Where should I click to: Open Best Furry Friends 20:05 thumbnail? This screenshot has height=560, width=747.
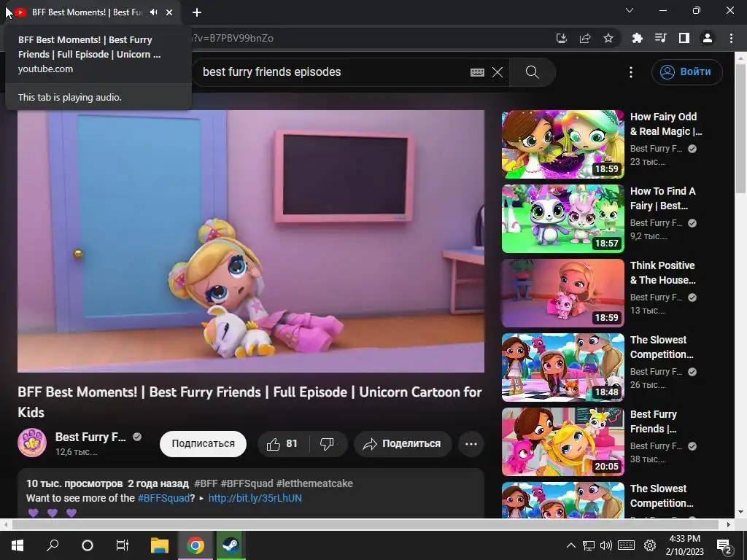point(562,441)
